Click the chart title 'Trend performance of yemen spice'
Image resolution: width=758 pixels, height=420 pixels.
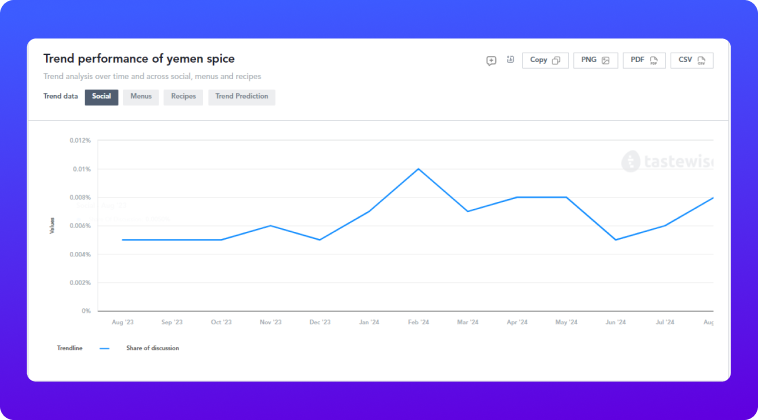pos(139,59)
